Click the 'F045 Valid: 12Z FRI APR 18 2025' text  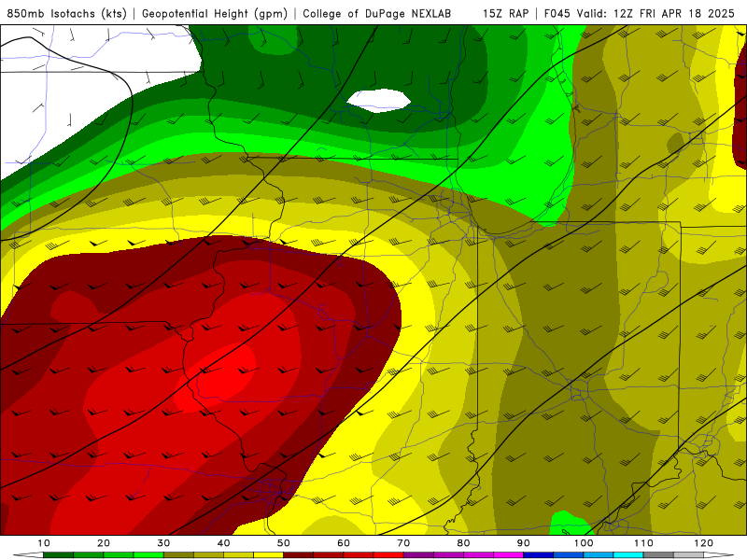click(x=640, y=14)
